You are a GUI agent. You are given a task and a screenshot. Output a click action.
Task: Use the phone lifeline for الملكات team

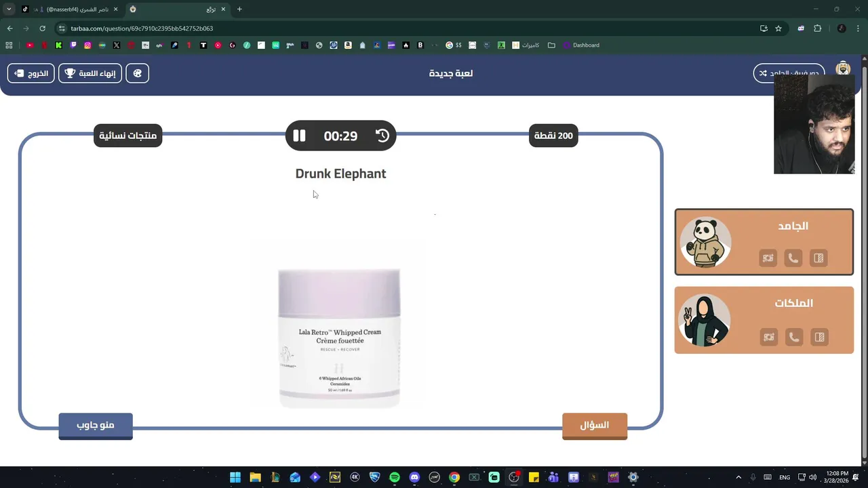coord(794,337)
